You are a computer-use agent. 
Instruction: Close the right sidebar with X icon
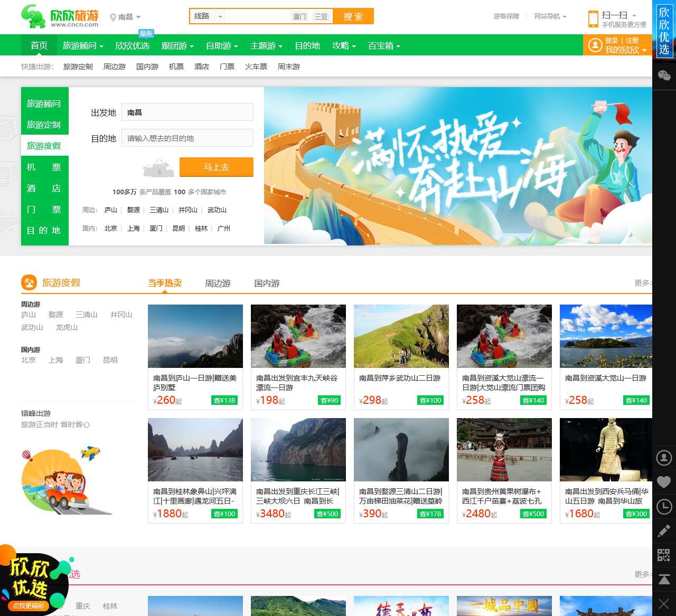click(x=664, y=603)
